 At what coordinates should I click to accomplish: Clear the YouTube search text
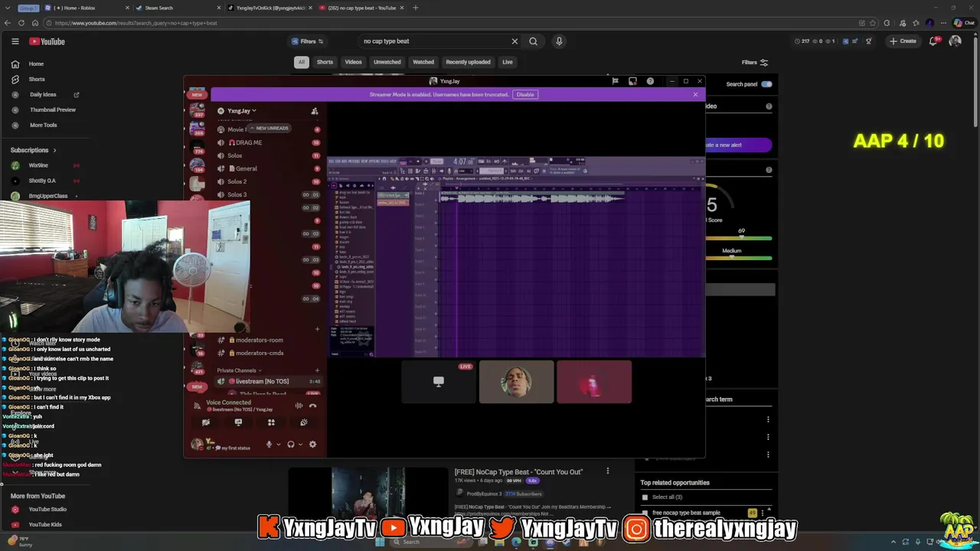tap(514, 41)
